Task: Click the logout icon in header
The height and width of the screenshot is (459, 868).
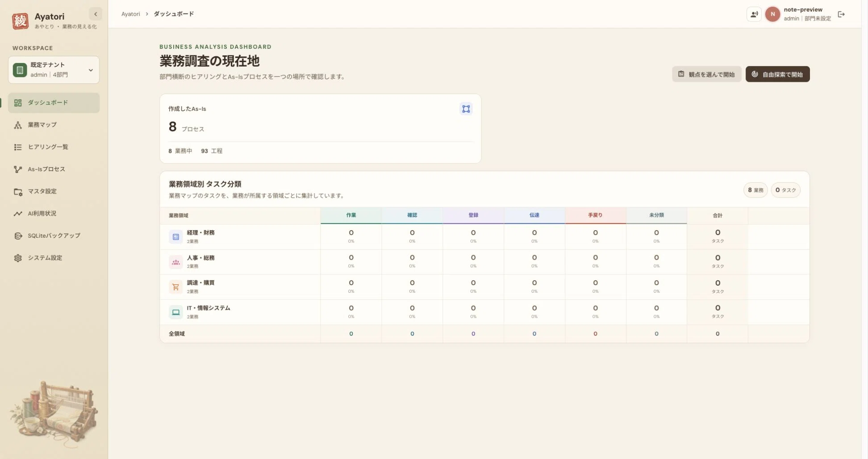Action: [841, 14]
